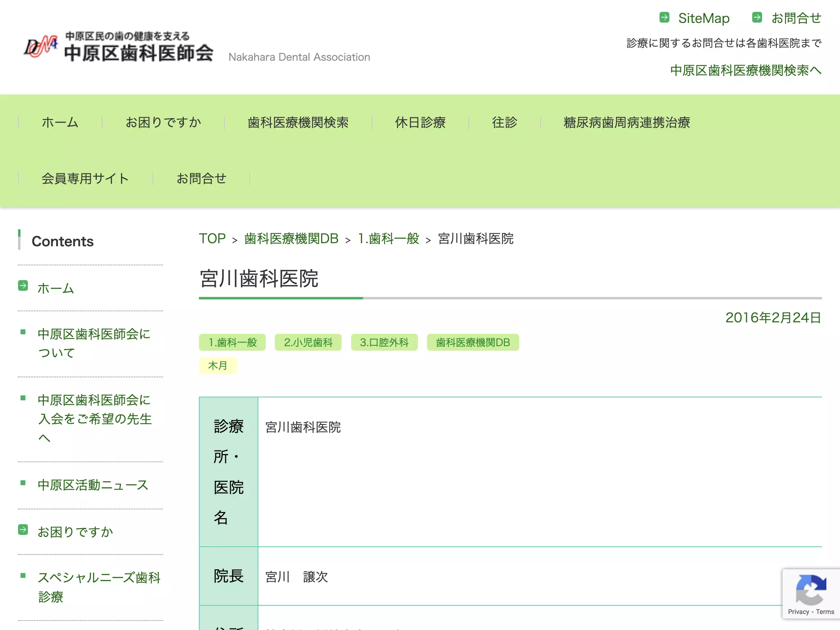Click the reCAPTCHA Privacy link

click(798, 612)
